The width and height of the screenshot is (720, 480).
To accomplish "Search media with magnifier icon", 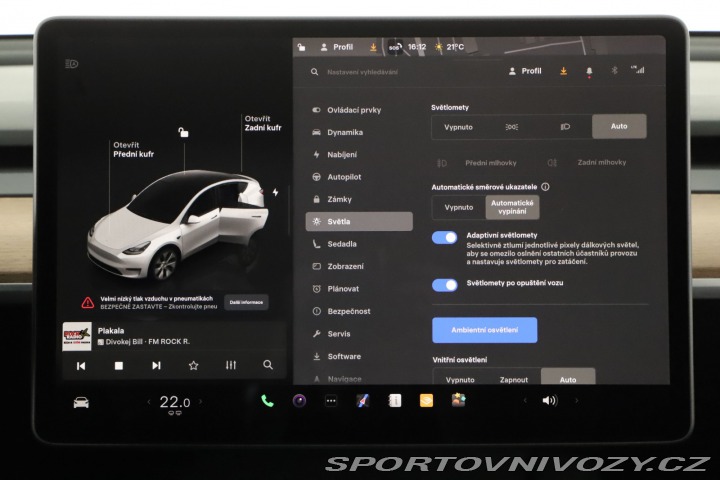I will (268, 365).
